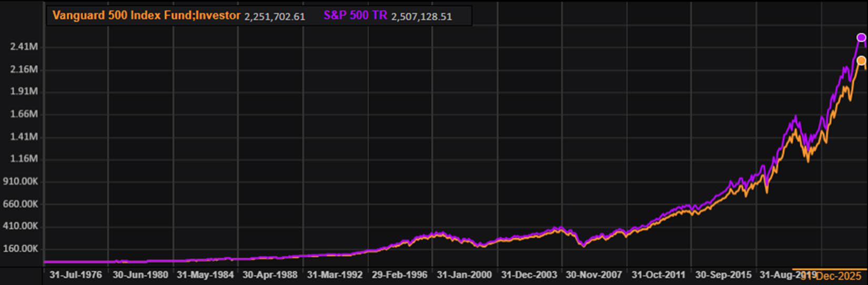Screen dimensions: 868x285
Task: Click the 31-Jan-2000 date label
Action: [464, 274]
